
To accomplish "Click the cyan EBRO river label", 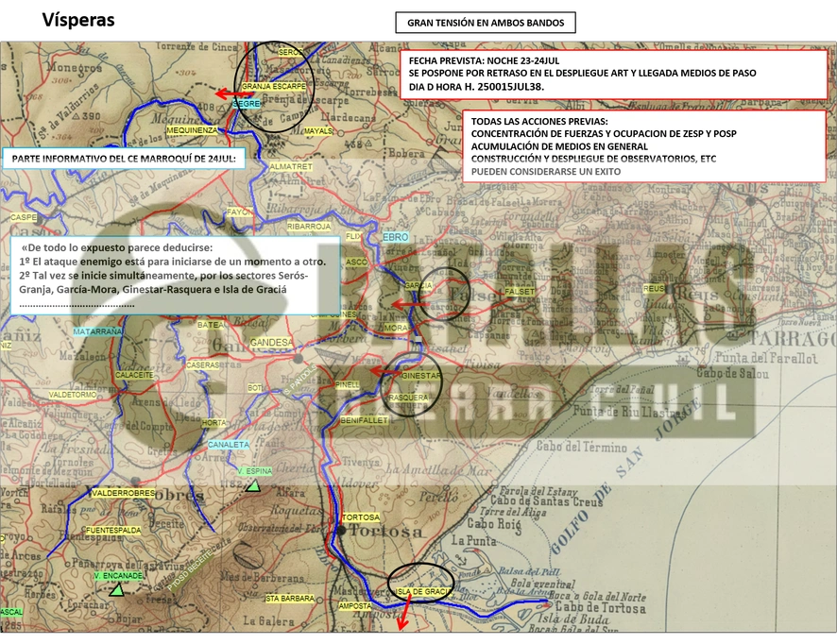I will pos(396,237).
